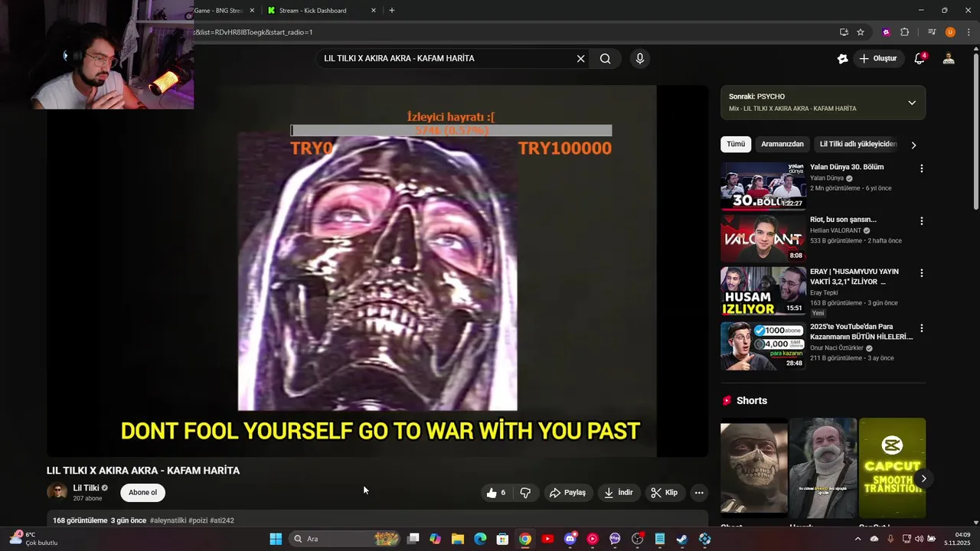
Task: Open the YouTube Playables gaming icon
Action: tap(843, 58)
